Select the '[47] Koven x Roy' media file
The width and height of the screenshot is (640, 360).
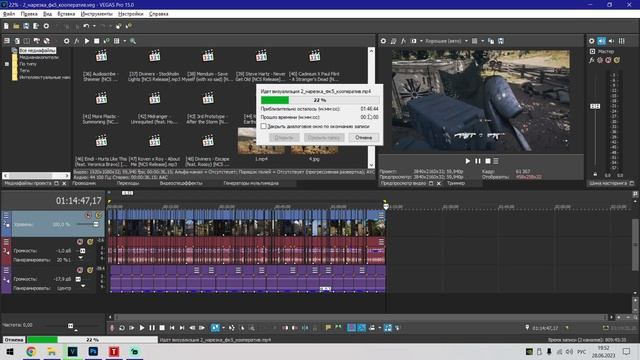[154, 151]
